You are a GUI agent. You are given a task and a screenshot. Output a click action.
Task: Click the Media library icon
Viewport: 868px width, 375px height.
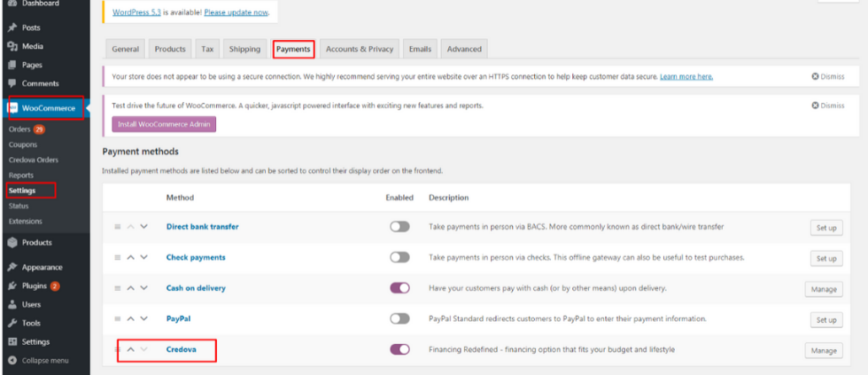coord(12,46)
